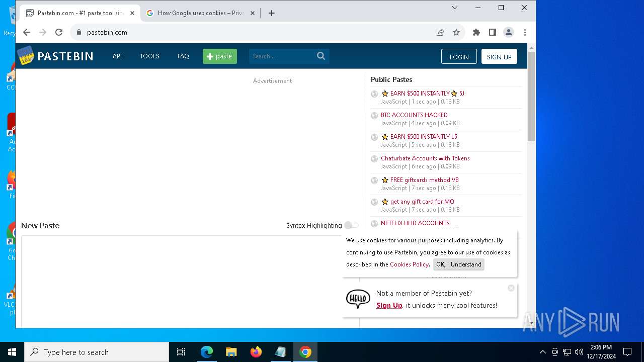Click the taskbar clock showing 2:06 PM

[601, 352]
